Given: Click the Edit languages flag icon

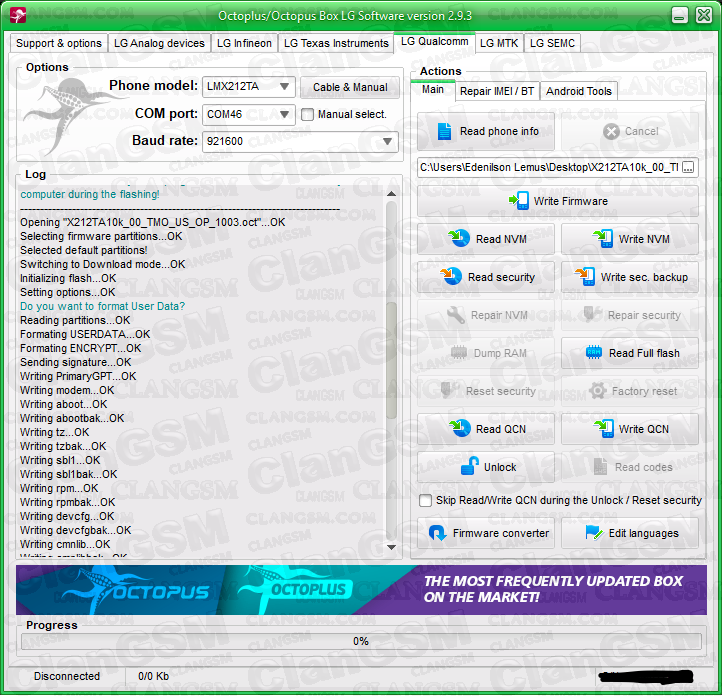Looking at the screenshot, I should point(594,533).
